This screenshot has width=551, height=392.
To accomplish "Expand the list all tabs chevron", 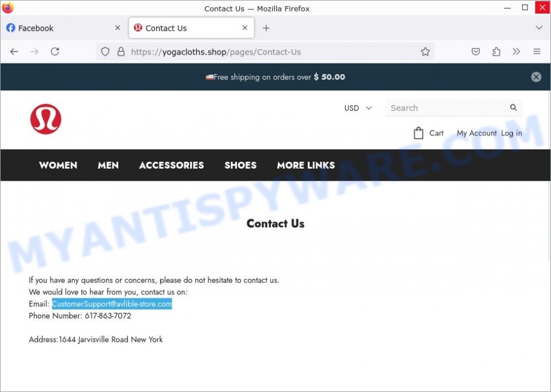I will coord(539,28).
